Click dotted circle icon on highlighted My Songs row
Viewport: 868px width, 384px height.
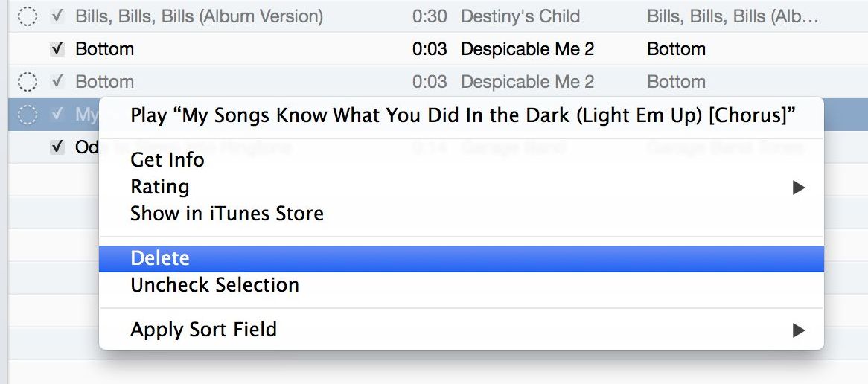[x=28, y=115]
